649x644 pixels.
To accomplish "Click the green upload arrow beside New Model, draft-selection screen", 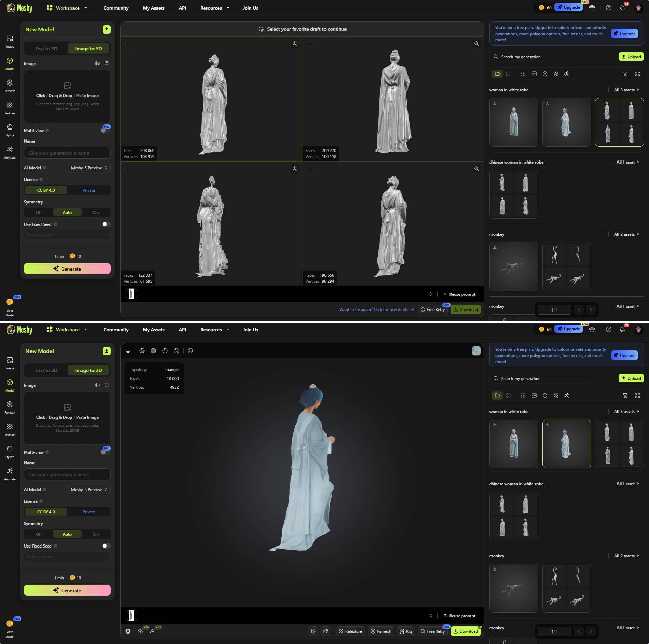I will point(107,29).
